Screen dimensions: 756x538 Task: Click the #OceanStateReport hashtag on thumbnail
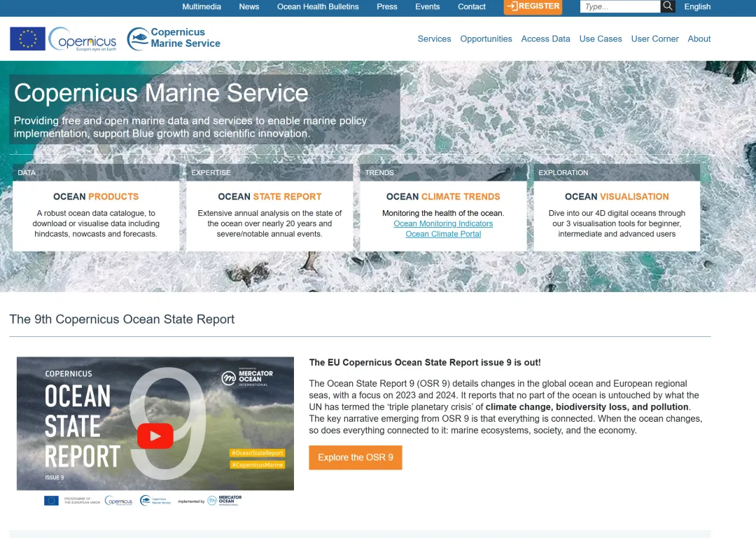[257, 453]
